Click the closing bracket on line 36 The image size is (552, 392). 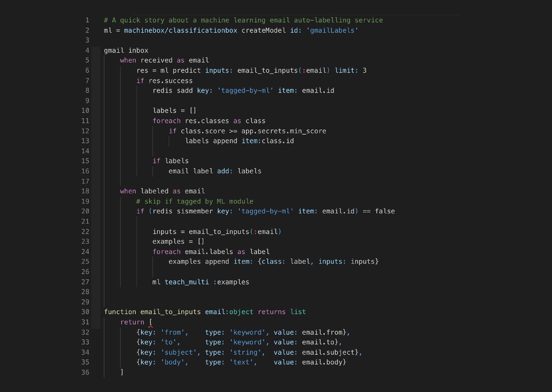tap(122, 372)
